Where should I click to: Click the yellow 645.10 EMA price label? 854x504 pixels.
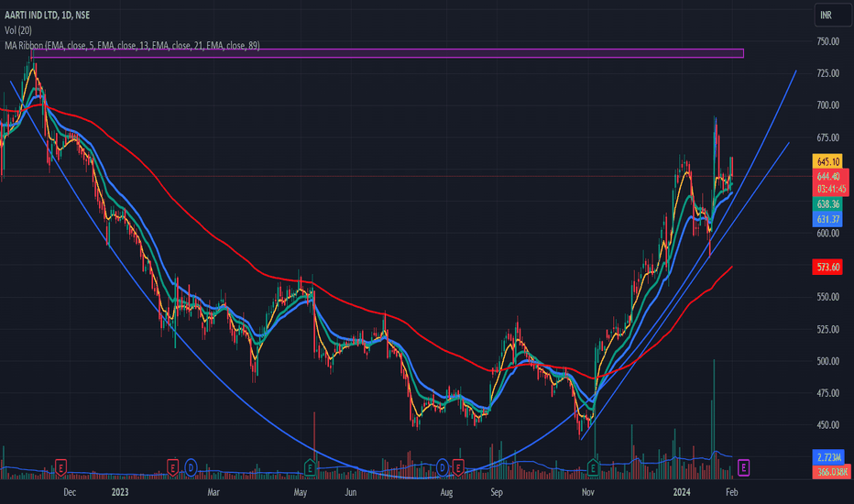point(827,161)
